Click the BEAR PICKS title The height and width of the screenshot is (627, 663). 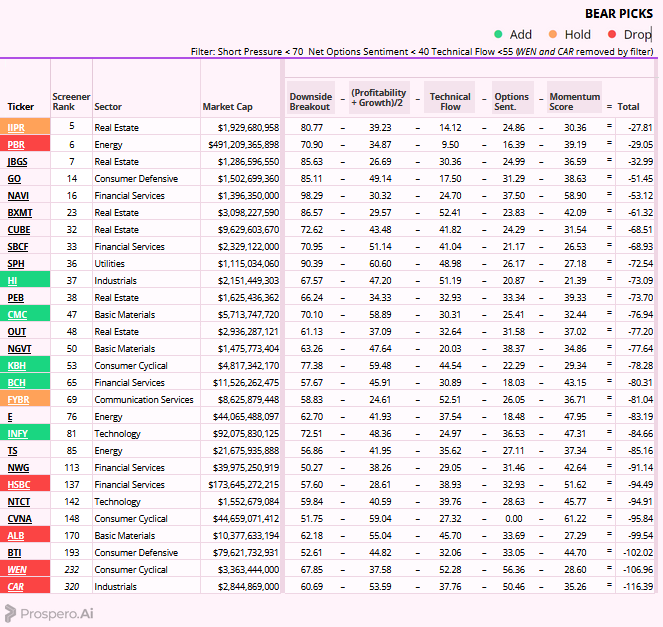[619, 14]
